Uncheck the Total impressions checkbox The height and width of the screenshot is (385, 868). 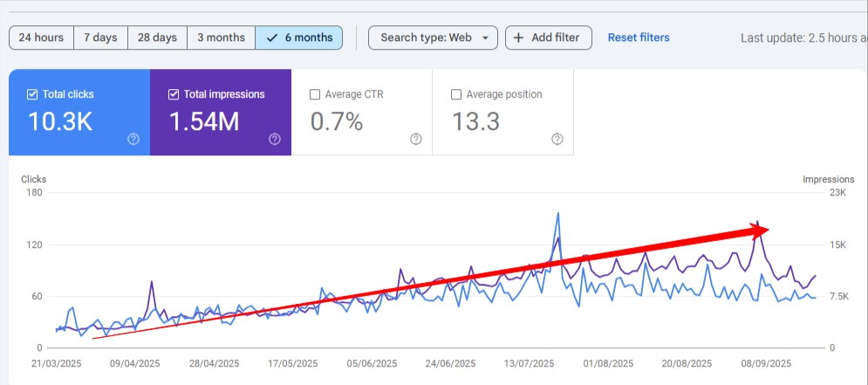pyautogui.click(x=174, y=94)
